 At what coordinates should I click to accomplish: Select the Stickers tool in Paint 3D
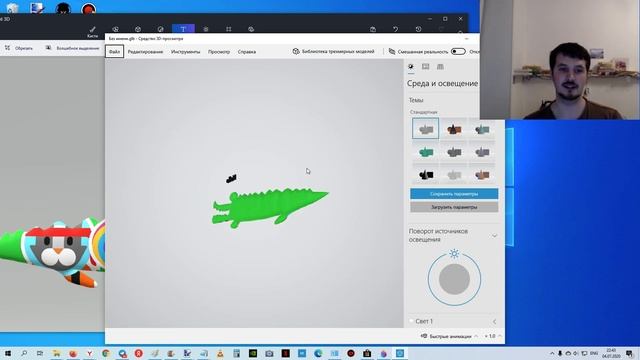tap(160, 29)
